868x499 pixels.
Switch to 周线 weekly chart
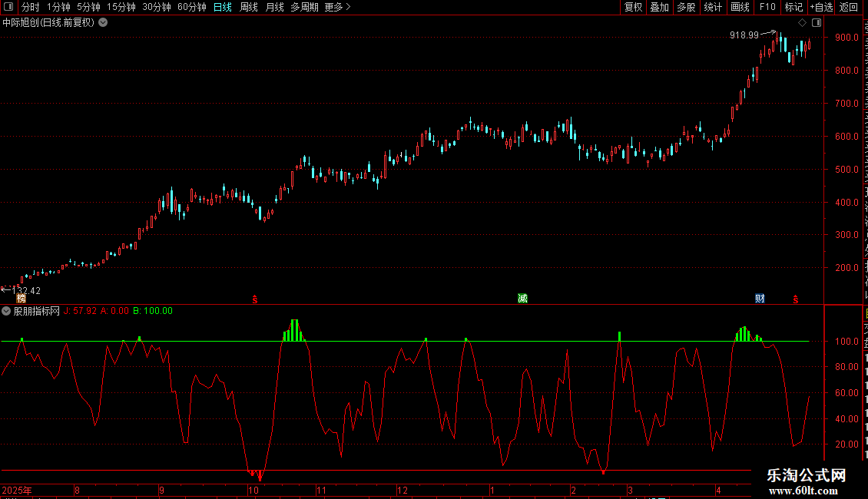tap(249, 7)
